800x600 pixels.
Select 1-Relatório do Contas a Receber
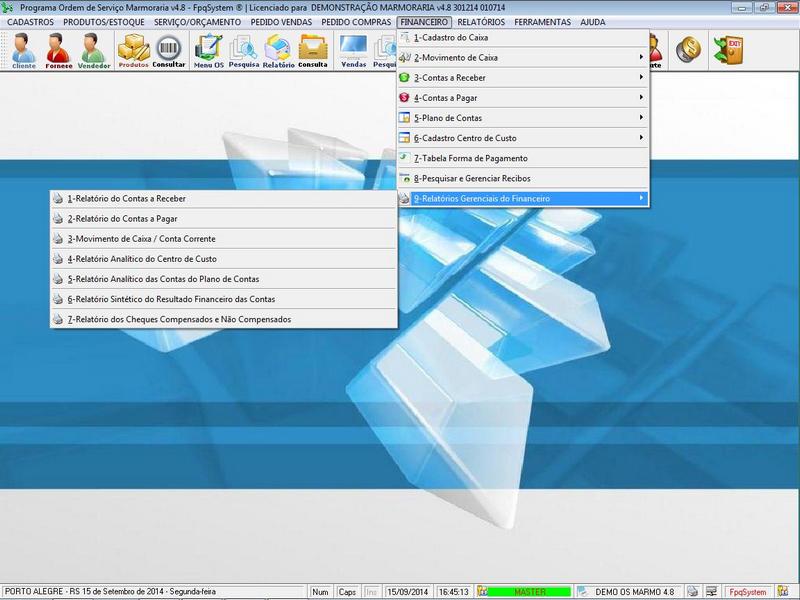click(224, 198)
